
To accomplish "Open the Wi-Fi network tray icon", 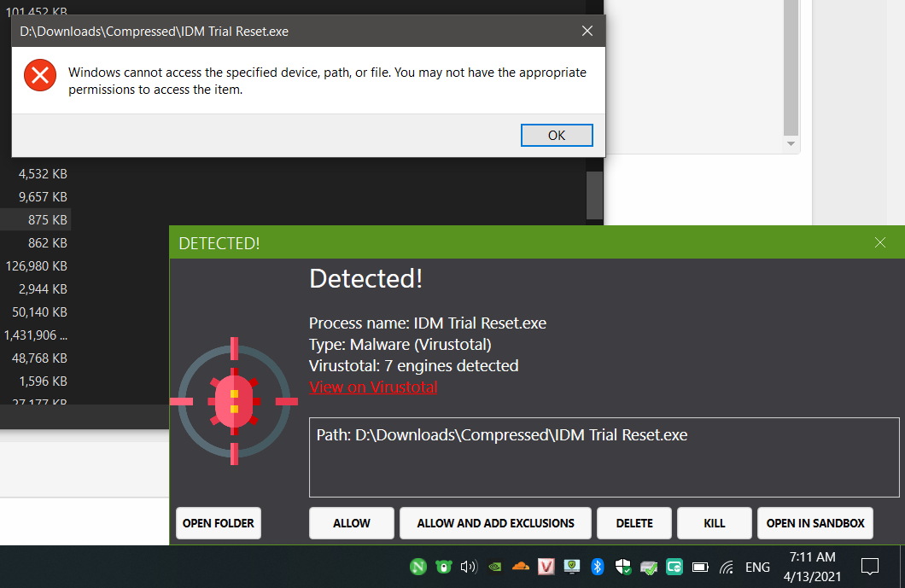I will click(x=726, y=568).
